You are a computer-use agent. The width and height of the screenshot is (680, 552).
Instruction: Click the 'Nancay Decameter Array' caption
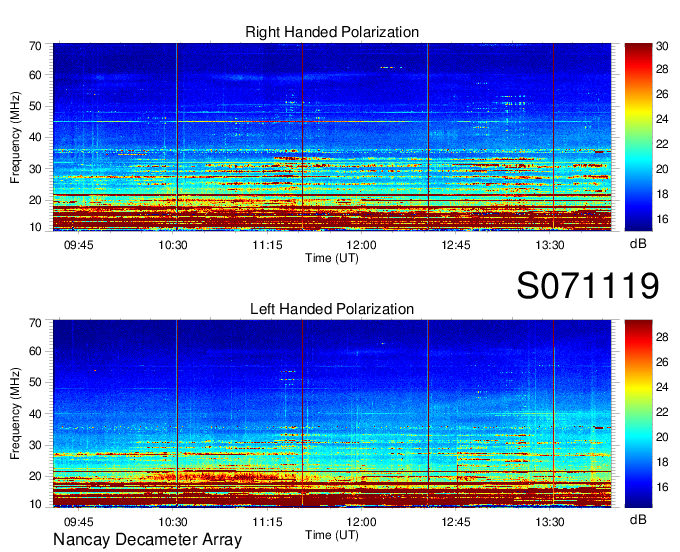coord(147,539)
